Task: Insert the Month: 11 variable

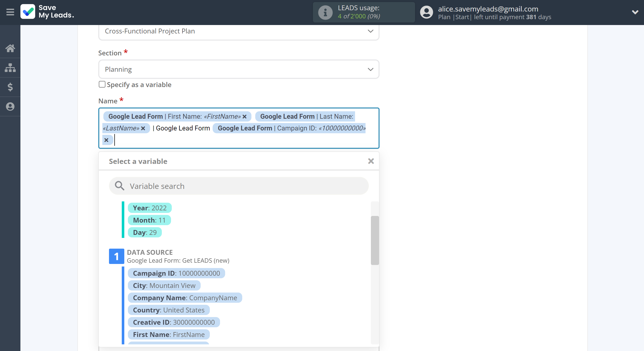Action: [149, 220]
